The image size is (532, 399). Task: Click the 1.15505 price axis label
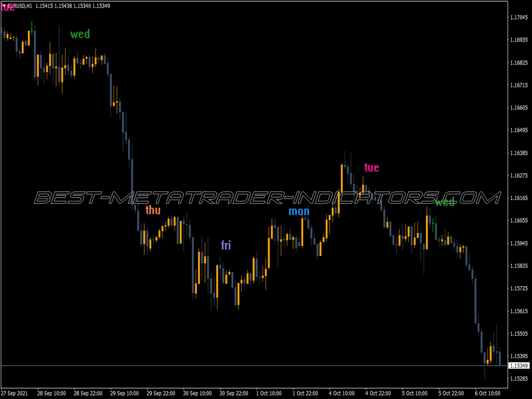[519, 333]
